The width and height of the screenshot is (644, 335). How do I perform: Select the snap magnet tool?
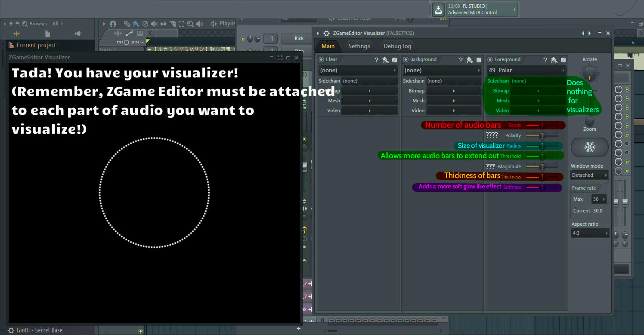113,24
